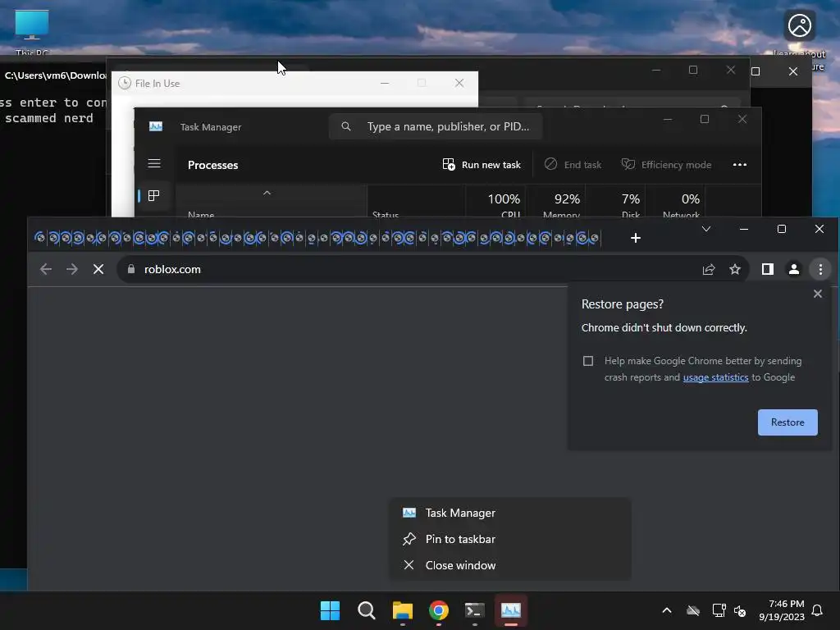This screenshot has height=630, width=840.
Task: Click the share page icon
Action: pyautogui.click(x=709, y=269)
